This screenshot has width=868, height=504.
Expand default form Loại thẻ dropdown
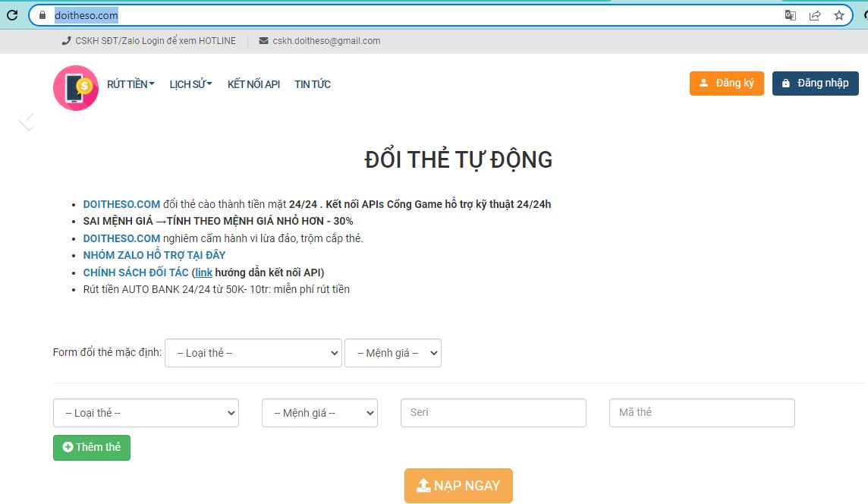pos(253,353)
